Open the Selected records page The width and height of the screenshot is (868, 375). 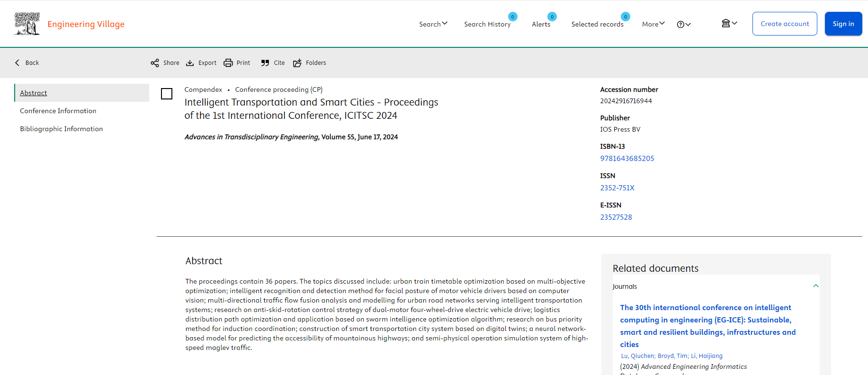597,24
